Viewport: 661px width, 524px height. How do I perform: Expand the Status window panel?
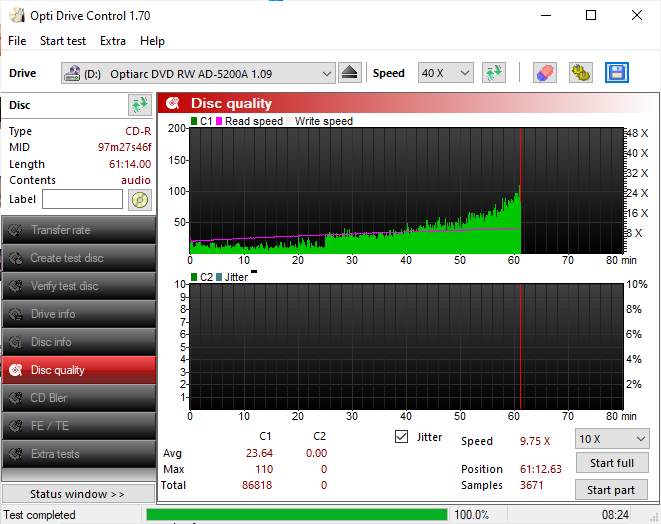point(78,494)
